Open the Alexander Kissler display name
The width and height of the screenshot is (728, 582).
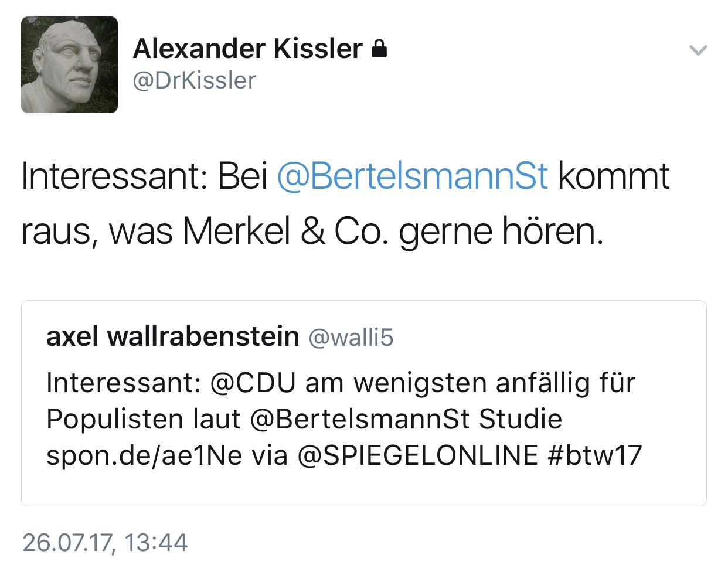point(247,49)
